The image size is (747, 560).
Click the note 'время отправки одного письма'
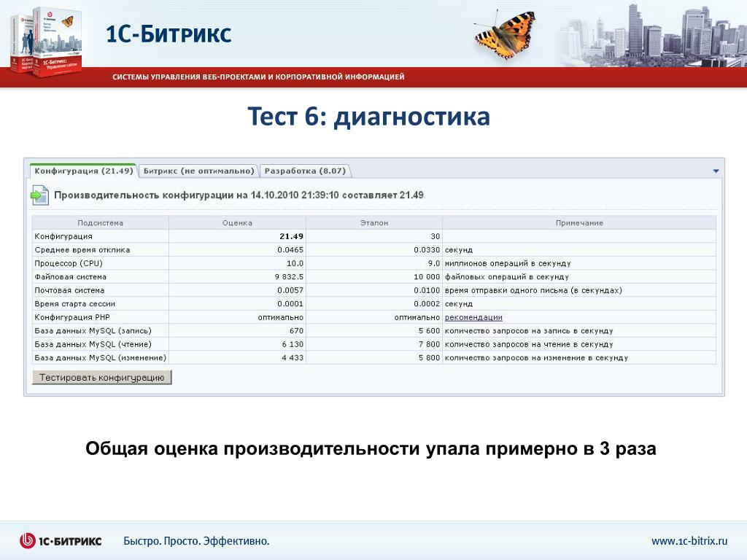tap(533, 290)
